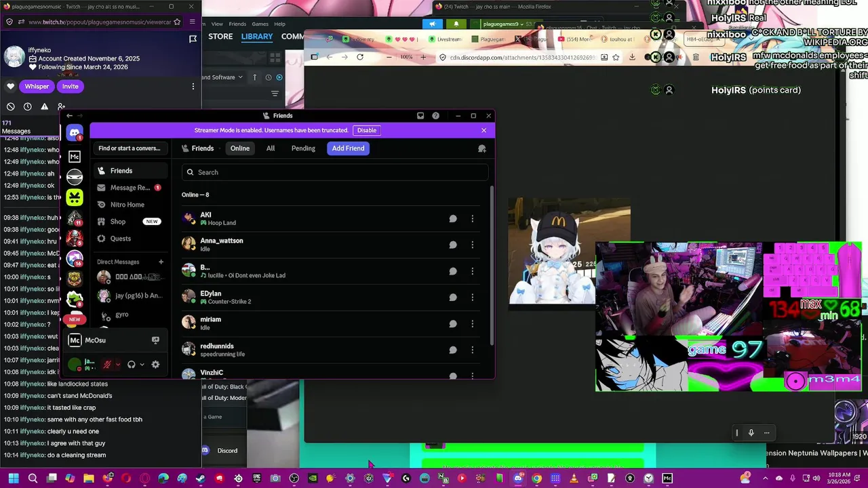Screen dimensions: 868x488
Task: Open the gyro direct message
Action: (129, 315)
